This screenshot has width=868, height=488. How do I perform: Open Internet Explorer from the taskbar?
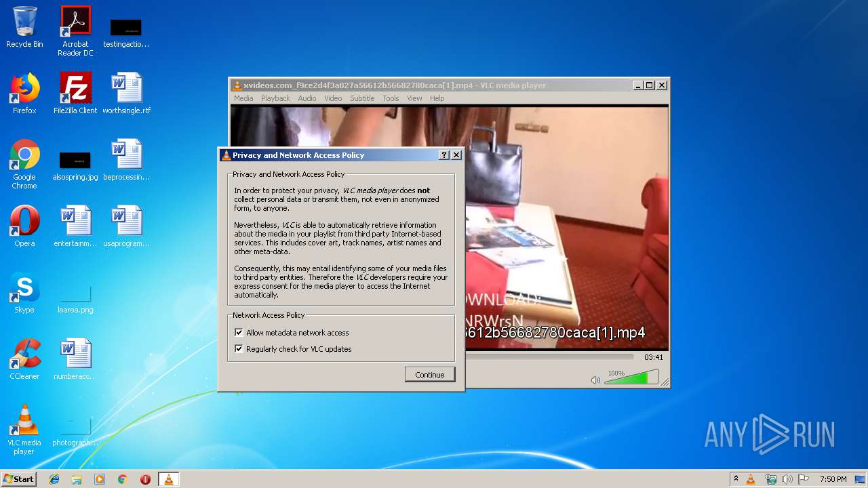tap(54, 479)
